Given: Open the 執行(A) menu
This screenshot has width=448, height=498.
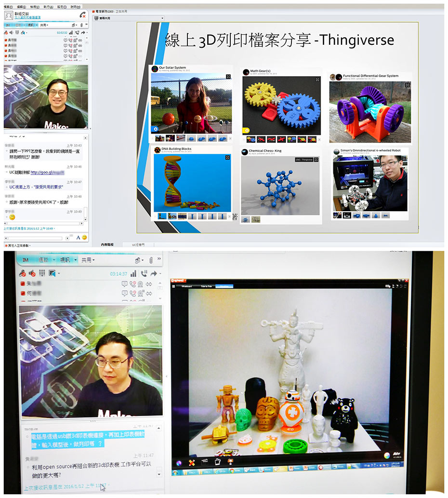Looking at the screenshot, I should pos(49,7).
